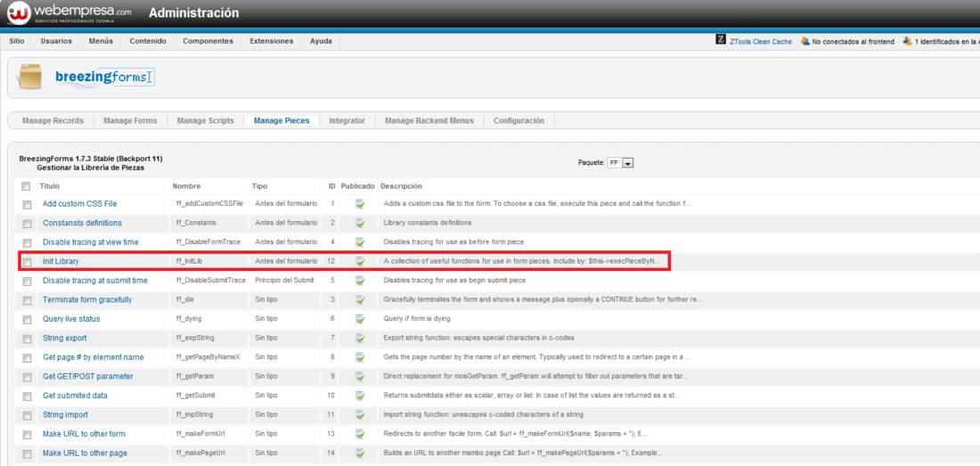
Task: Switch to the Manage Records tab
Action: click(53, 120)
